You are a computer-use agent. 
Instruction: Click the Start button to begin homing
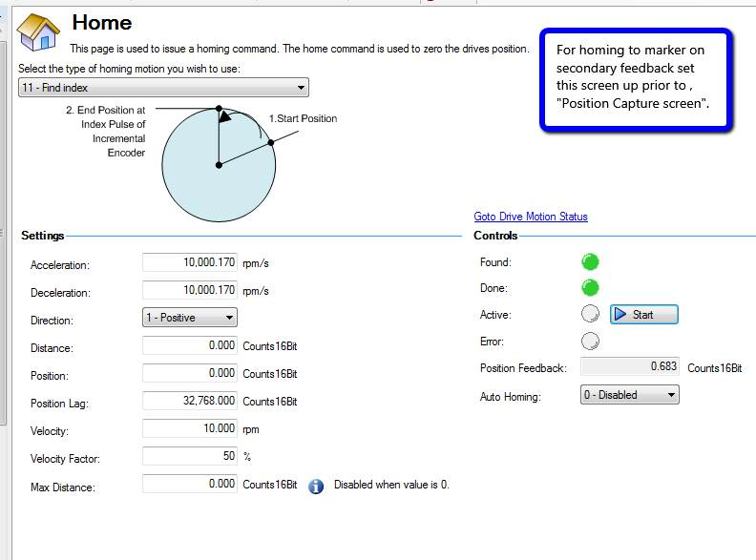pyautogui.click(x=644, y=315)
